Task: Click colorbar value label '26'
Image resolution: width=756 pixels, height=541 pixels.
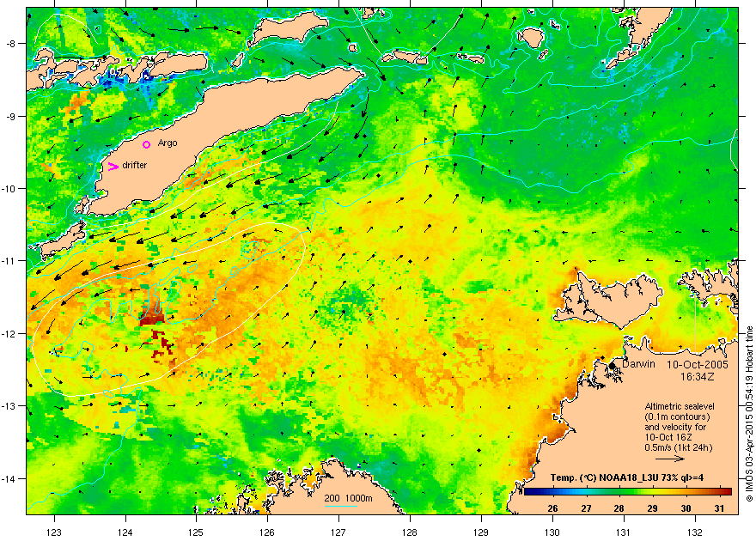Action: click(552, 508)
